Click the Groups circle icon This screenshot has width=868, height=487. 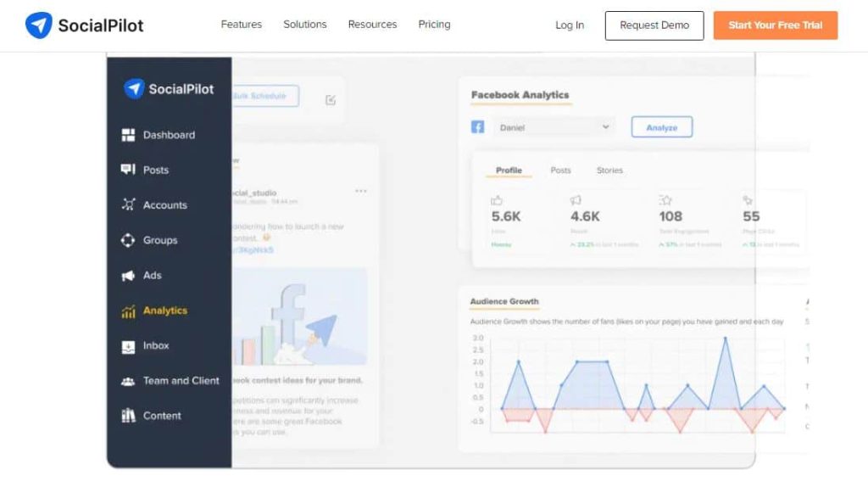(128, 240)
